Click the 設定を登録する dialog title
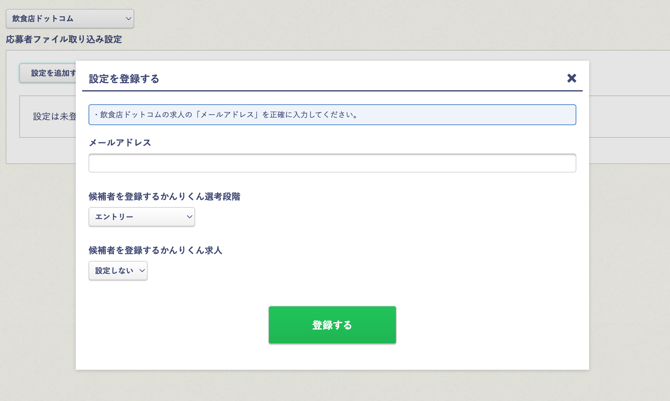Screen dimensions: 670x401 coord(124,79)
